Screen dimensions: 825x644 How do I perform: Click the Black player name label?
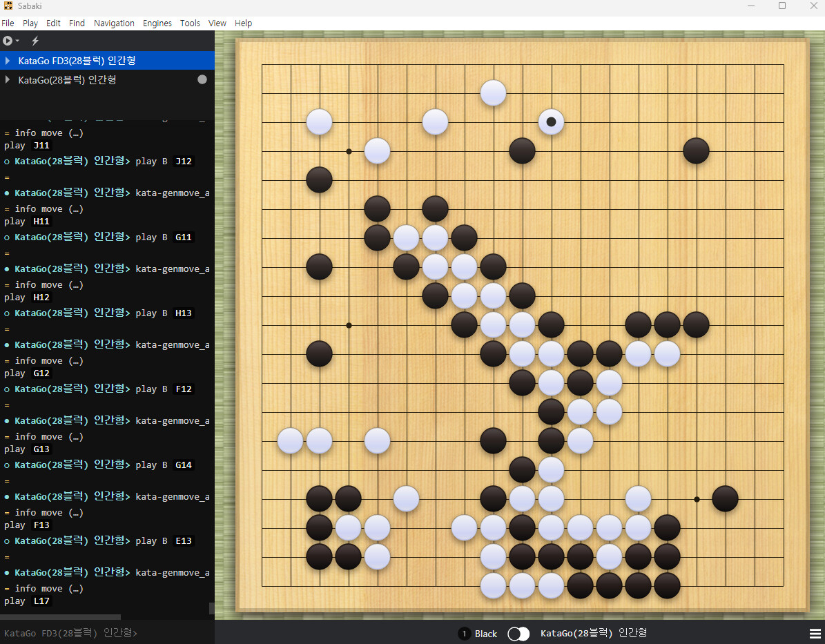click(x=485, y=634)
